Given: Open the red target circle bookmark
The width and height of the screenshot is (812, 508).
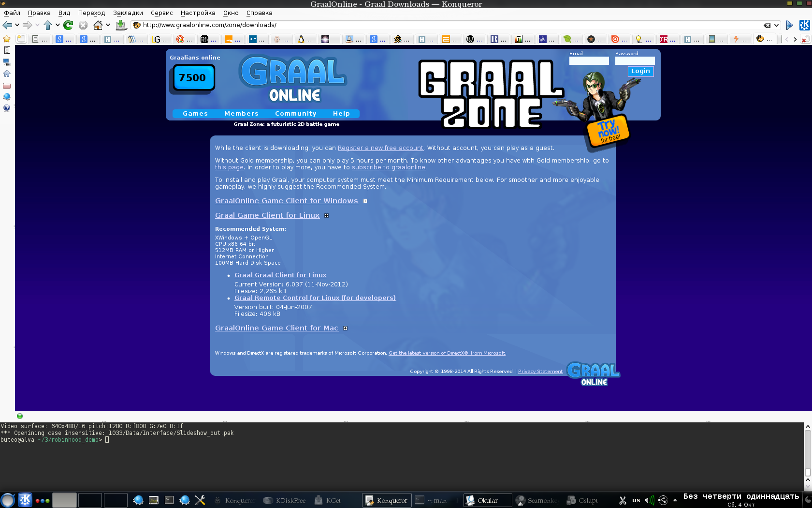Looking at the screenshot, I should point(615,39).
